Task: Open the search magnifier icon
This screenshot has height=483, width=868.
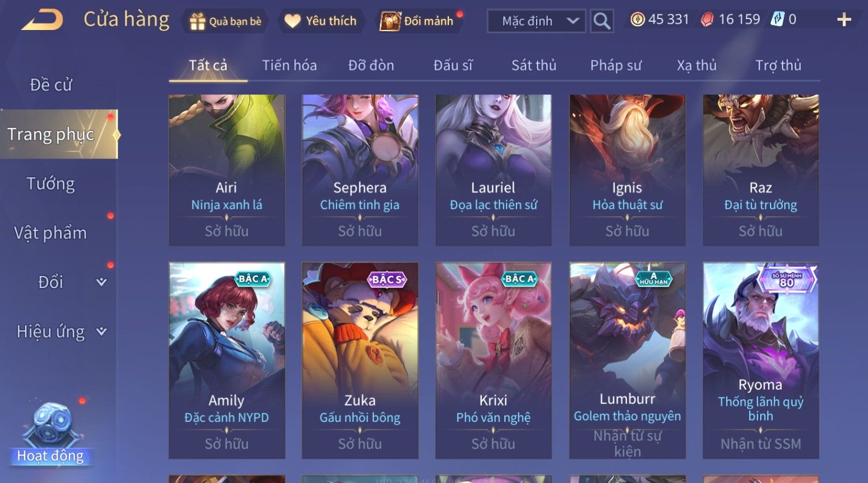Action: 602,21
